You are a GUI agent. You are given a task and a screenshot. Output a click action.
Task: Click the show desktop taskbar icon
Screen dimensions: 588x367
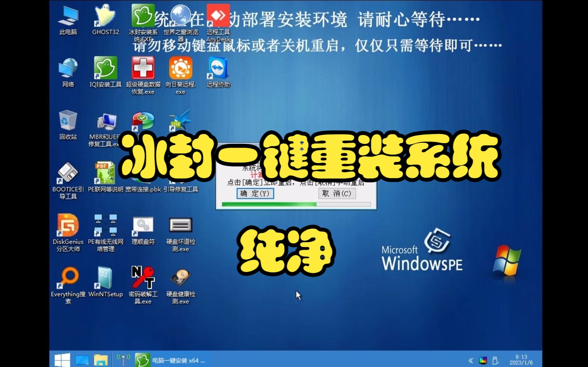click(82, 360)
